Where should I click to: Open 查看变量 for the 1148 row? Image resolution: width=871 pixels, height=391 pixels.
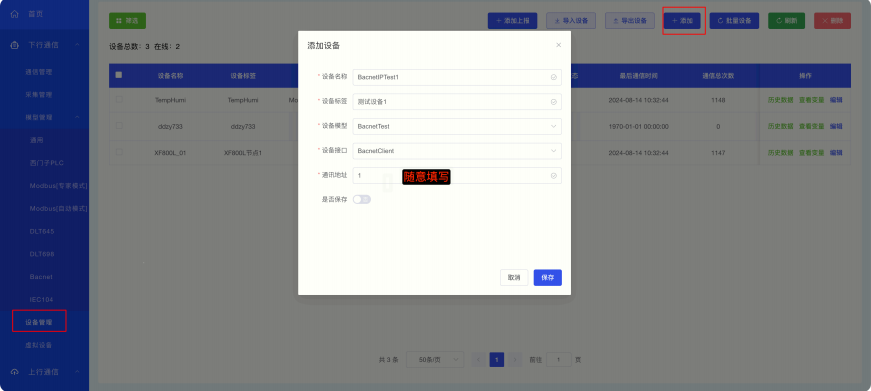(x=812, y=100)
